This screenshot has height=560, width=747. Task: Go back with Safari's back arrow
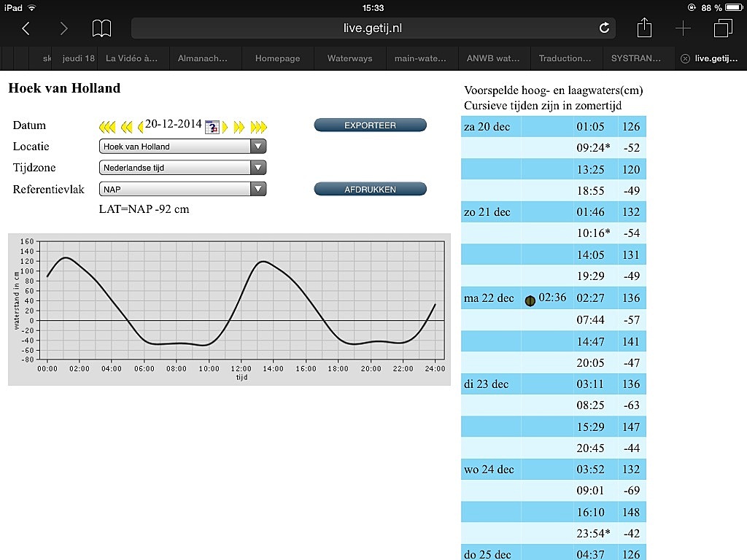(x=26, y=28)
